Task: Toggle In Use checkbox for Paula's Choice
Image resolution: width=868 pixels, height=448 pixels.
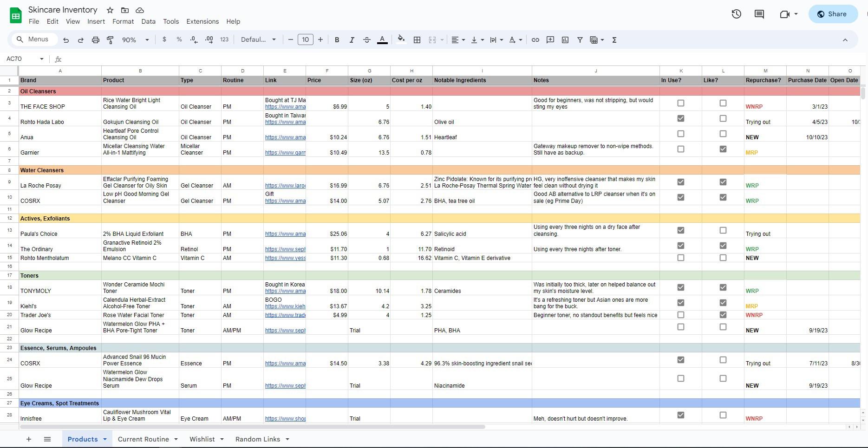Action: pyautogui.click(x=681, y=230)
